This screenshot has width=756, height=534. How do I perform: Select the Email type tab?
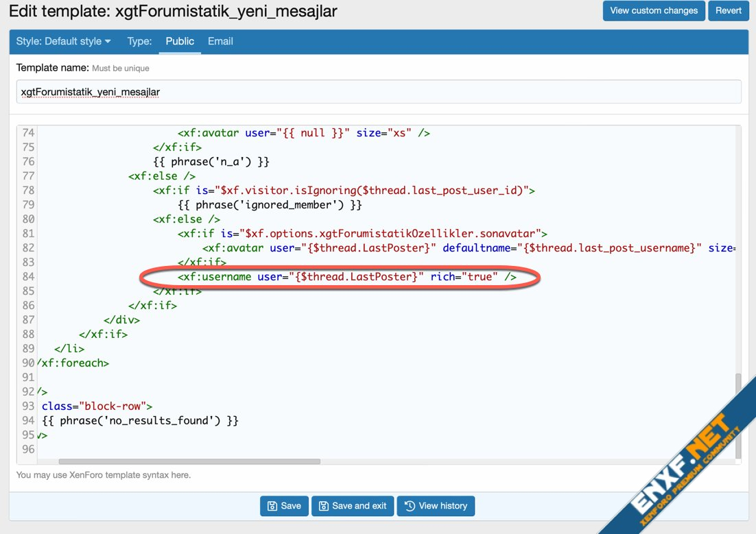[220, 41]
